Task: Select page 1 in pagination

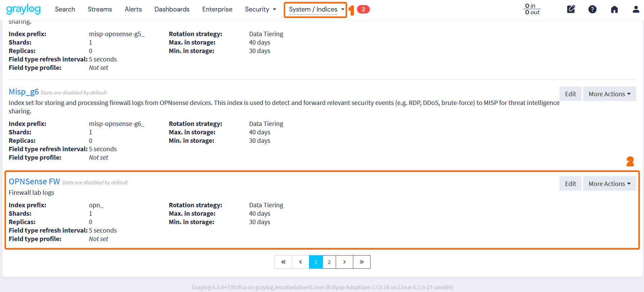Action: pos(316,262)
